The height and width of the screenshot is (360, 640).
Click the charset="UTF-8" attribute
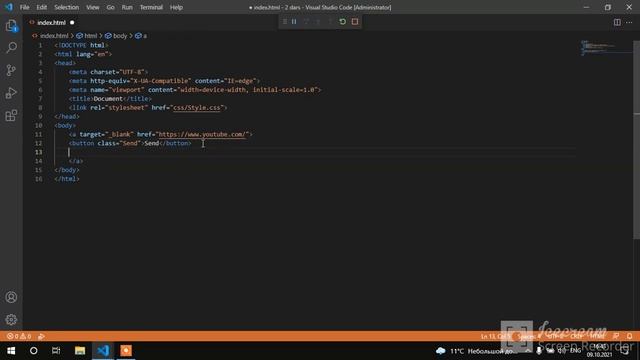pyautogui.click(x=117, y=72)
